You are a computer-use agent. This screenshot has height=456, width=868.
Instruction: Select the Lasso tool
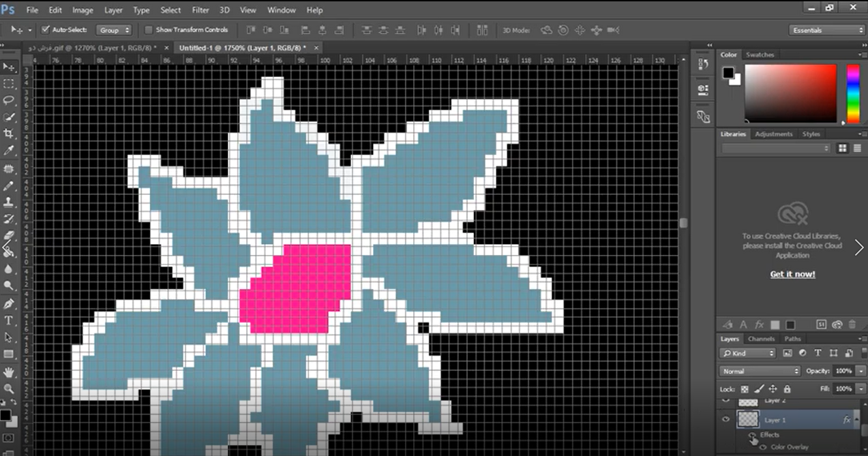[9, 100]
